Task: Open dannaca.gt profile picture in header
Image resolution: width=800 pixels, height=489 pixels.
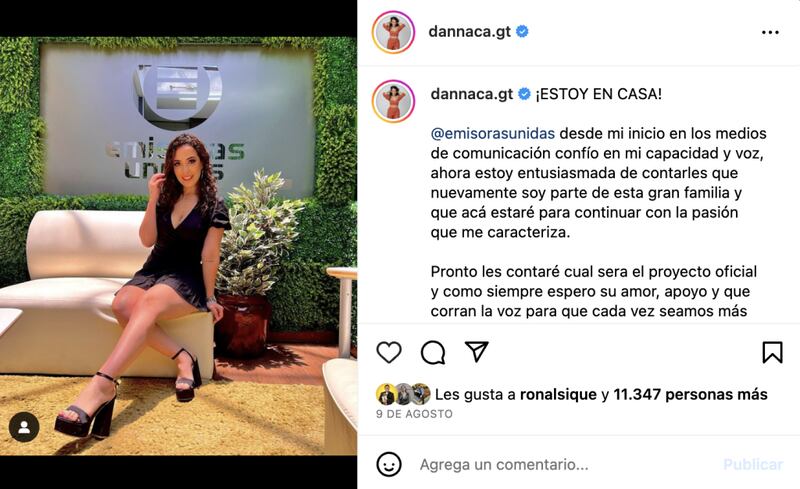Action: pos(393,32)
